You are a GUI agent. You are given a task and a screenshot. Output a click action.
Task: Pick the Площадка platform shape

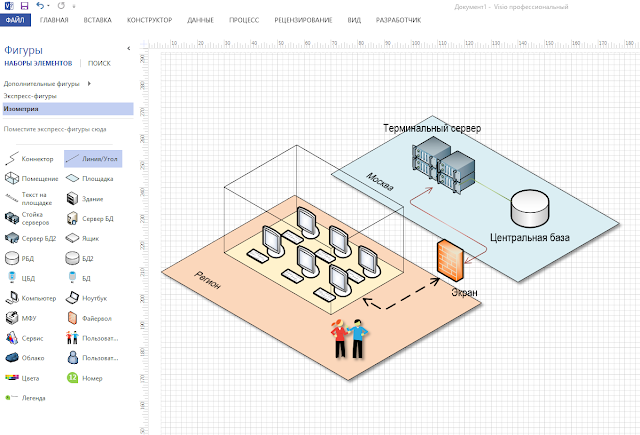[x=90, y=179]
